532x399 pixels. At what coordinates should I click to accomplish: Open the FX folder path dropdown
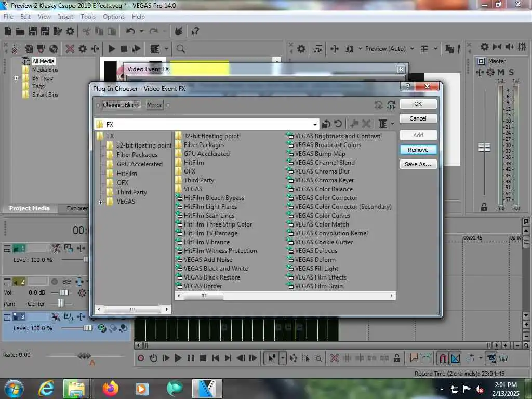(x=315, y=125)
